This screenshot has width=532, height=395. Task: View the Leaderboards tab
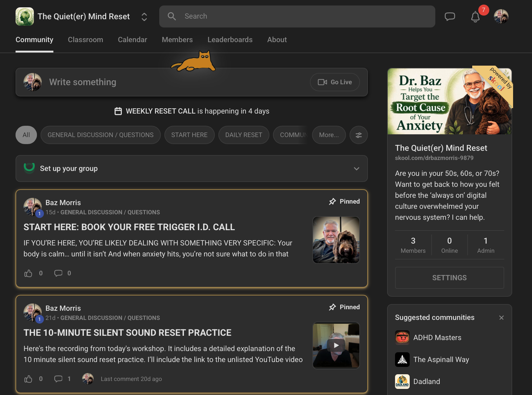(x=230, y=40)
